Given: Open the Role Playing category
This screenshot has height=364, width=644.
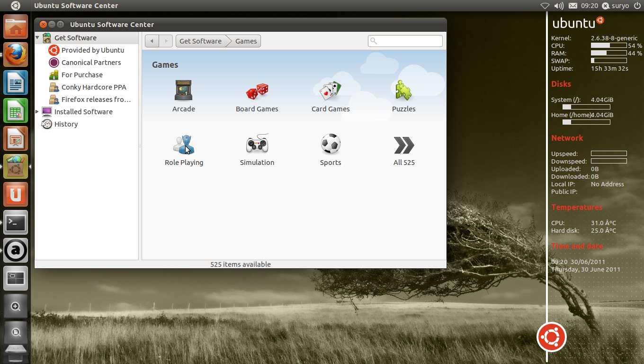Looking at the screenshot, I should pos(184,150).
